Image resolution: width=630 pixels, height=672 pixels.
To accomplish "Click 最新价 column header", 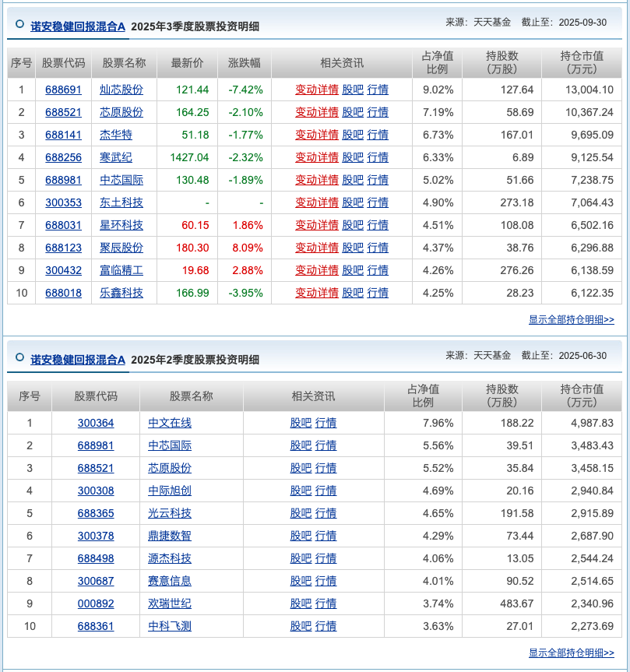I will (187, 63).
